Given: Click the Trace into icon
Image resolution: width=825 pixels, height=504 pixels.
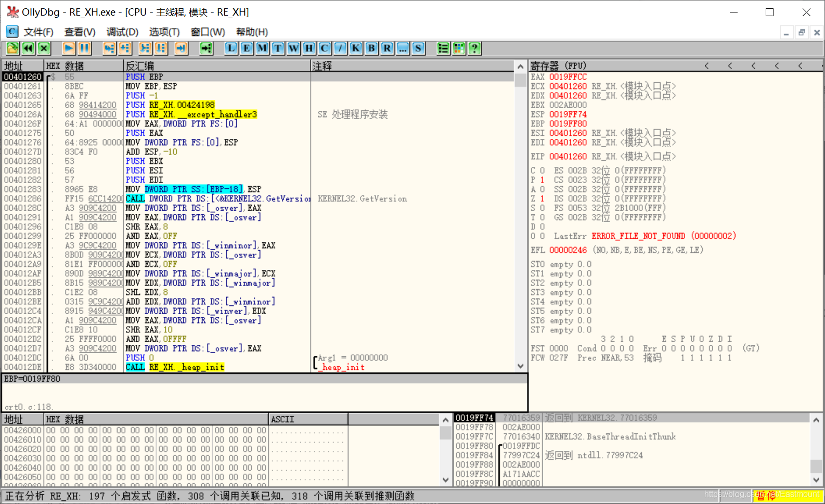Looking at the screenshot, I should [145, 48].
